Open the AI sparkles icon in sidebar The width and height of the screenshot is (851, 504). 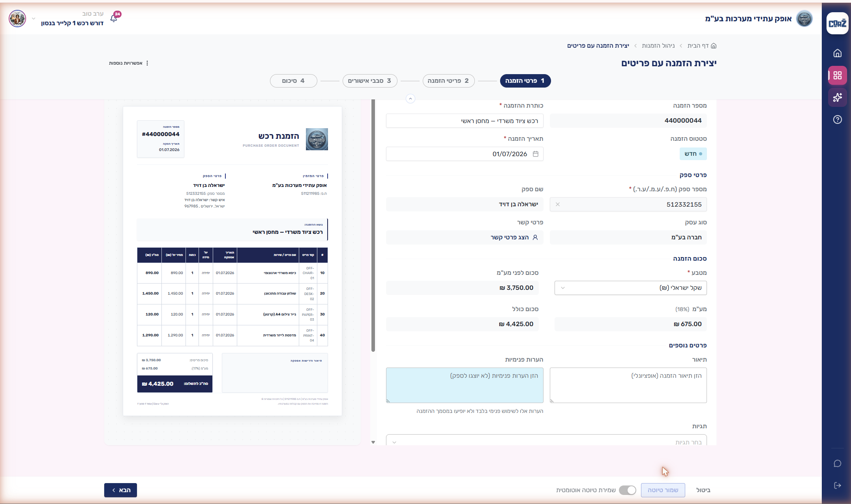pos(837,97)
